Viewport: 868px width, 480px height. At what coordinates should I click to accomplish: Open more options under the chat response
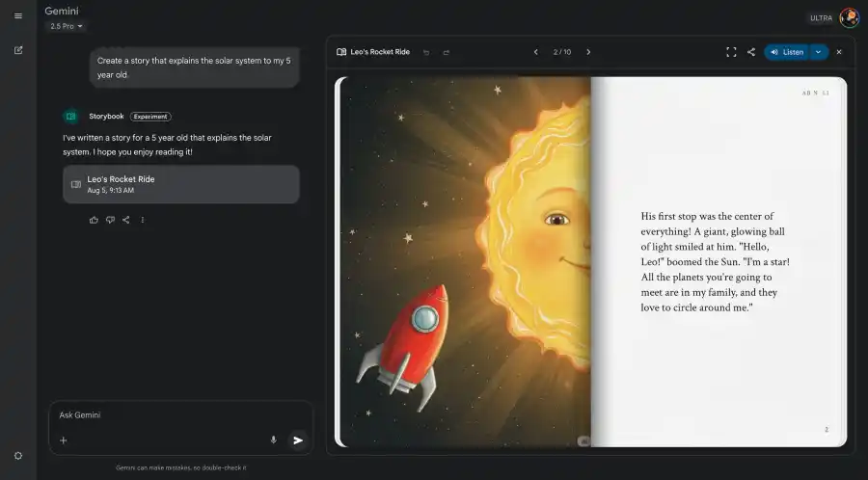click(143, 220)
